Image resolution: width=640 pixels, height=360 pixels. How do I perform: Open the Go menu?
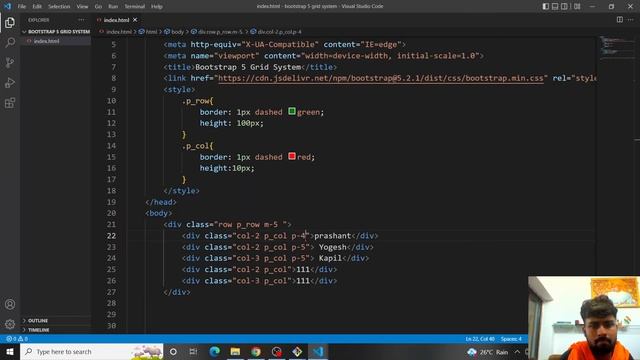click(x=98, y=6)
